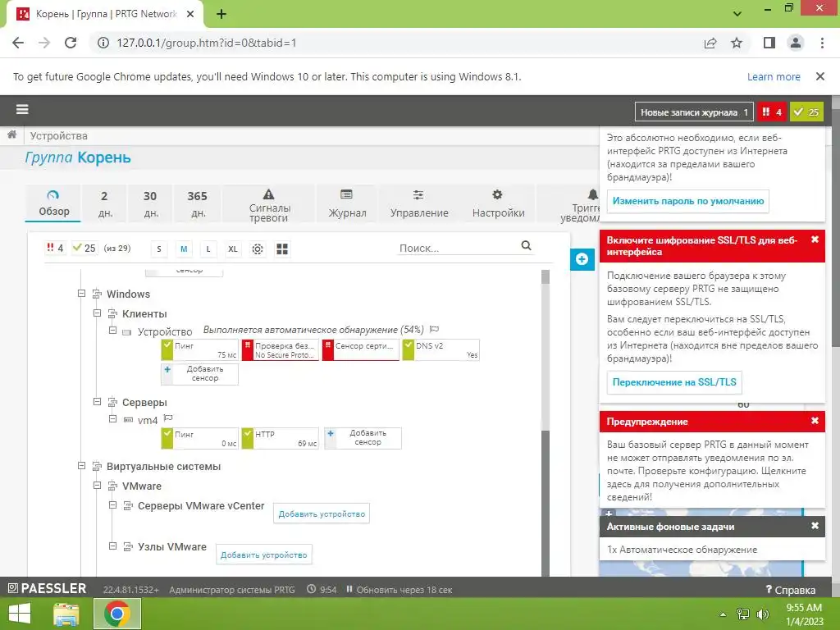
Task: Collapse the VMware group
Action: [x=97, y=486]
